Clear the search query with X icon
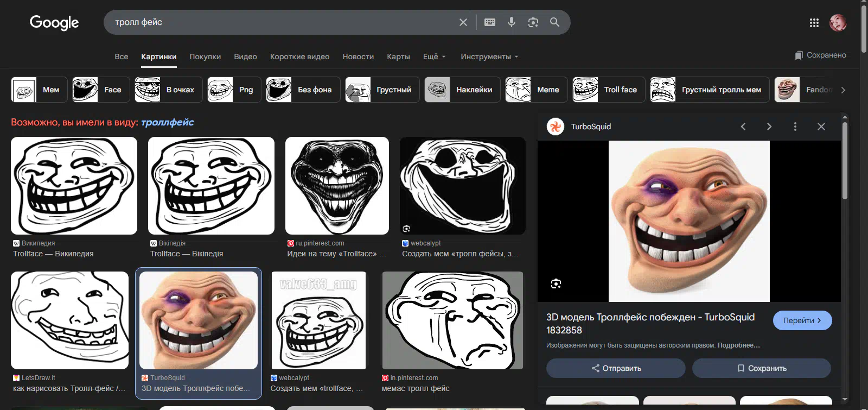868x410 pixels. coord(463,22)
